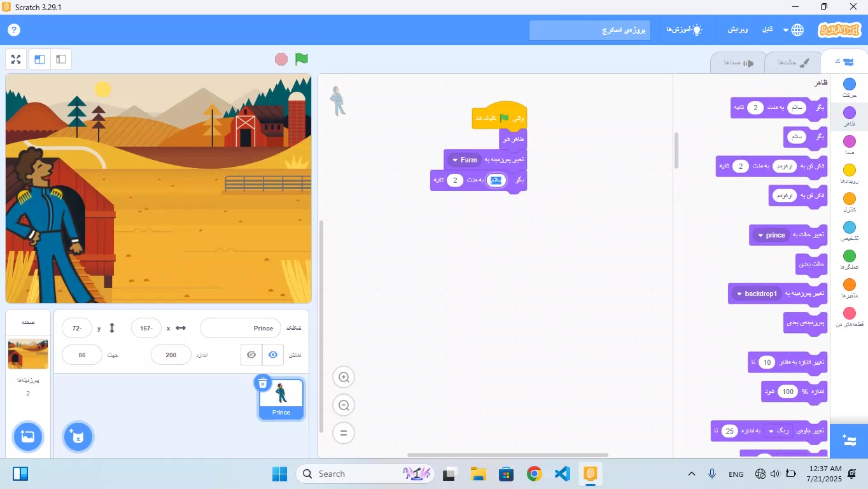Click the choose a backdrop button
This screenshot has width=868, height=489.
(x=28, y=437)
